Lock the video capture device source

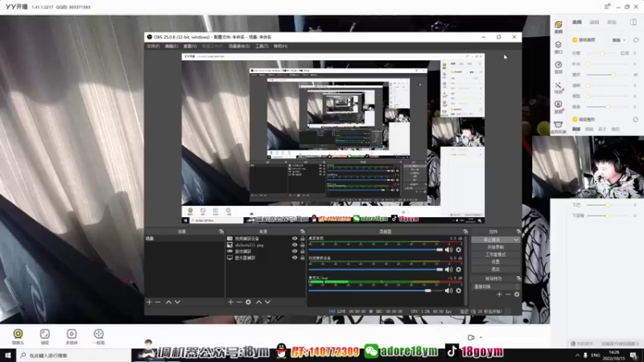(x=303, y=238)
